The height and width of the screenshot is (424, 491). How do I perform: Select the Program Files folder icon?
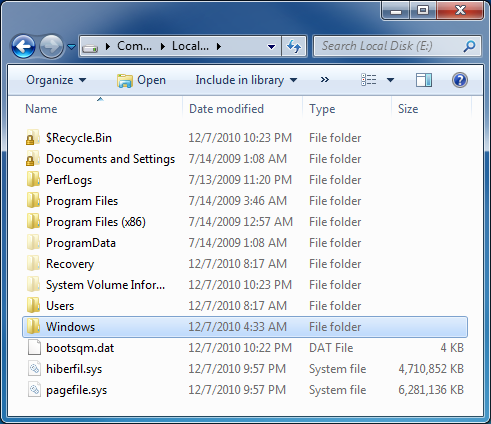33,201
